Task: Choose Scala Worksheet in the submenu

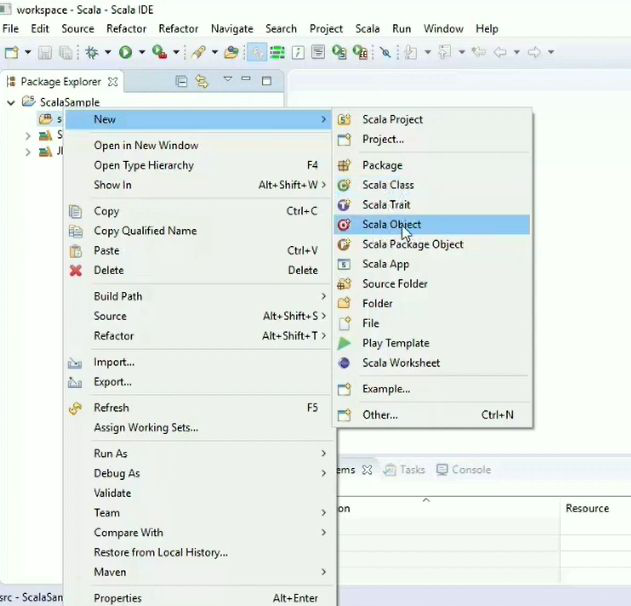Action: point(432,363)
